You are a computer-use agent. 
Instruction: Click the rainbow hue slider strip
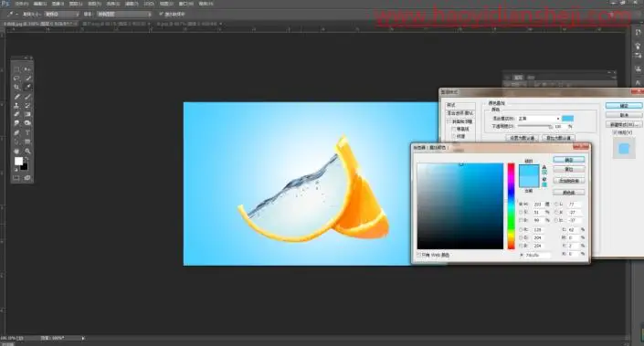pyautogui.click(x=511, y=206)
